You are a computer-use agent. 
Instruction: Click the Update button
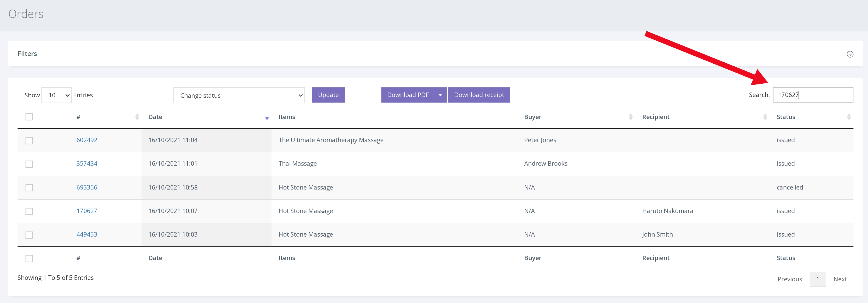tap(328, 95)
